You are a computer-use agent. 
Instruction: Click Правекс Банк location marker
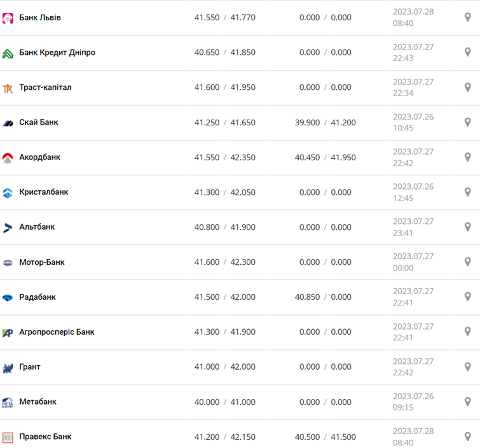point(468,437)
